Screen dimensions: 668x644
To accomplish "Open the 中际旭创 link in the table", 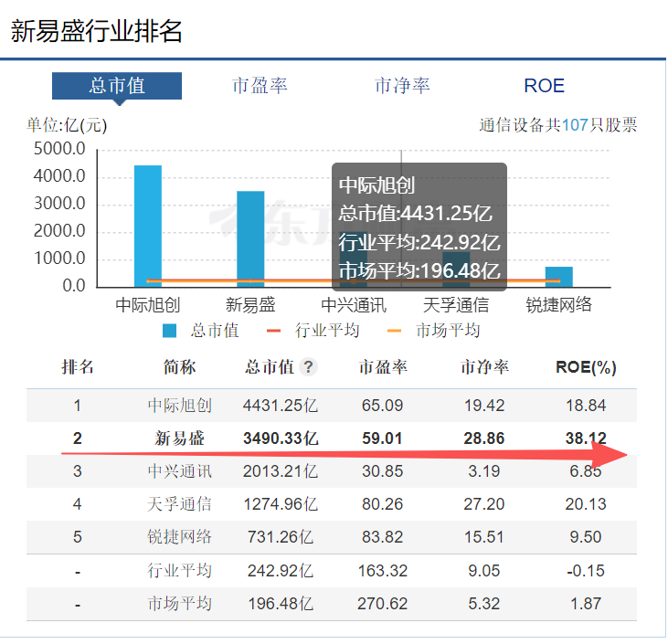I will click(x=179, y=406).
